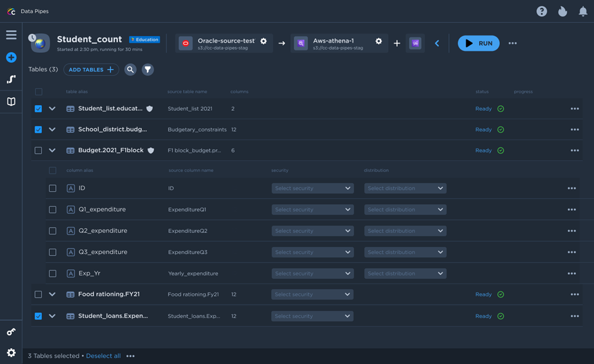
Task: Uncheck the Student_list.educat table checkbox
Action: tap(38, 109)
